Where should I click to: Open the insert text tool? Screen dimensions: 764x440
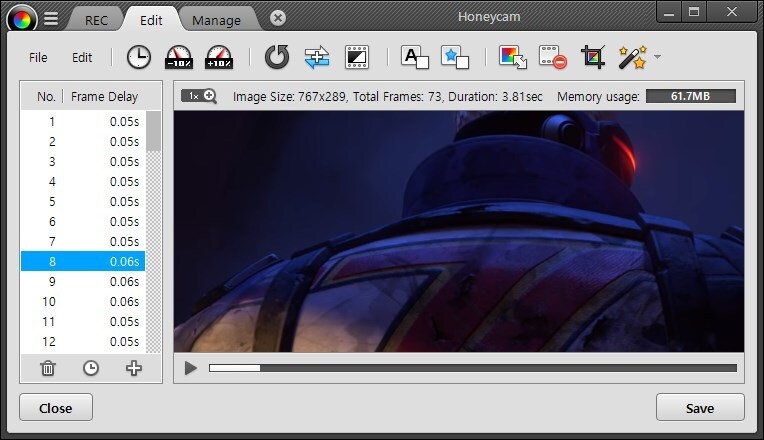pyautogui.click(x=414, y=58)
